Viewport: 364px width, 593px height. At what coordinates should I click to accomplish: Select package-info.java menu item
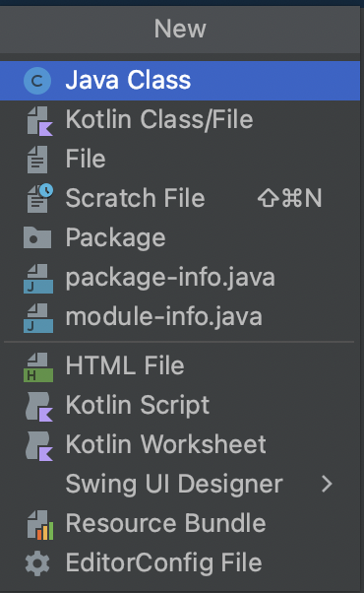[180, 278]
